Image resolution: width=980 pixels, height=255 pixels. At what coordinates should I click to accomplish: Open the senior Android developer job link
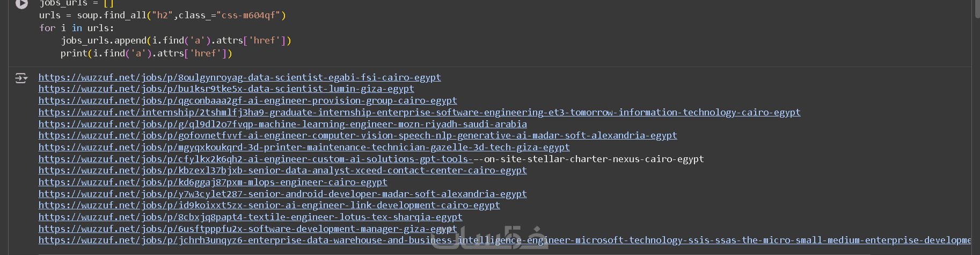(x=282, y=194)
